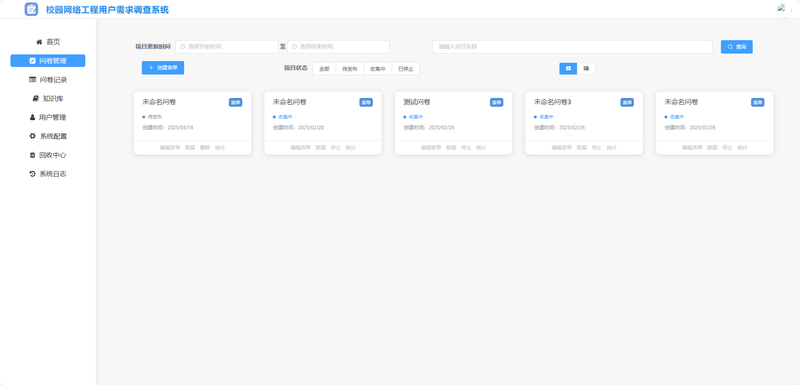The width and height of the screenshot is (800, 385).
Task: Click the 未命名问卷 title dated 2025/03/14
Action: (x=159, y=102)
